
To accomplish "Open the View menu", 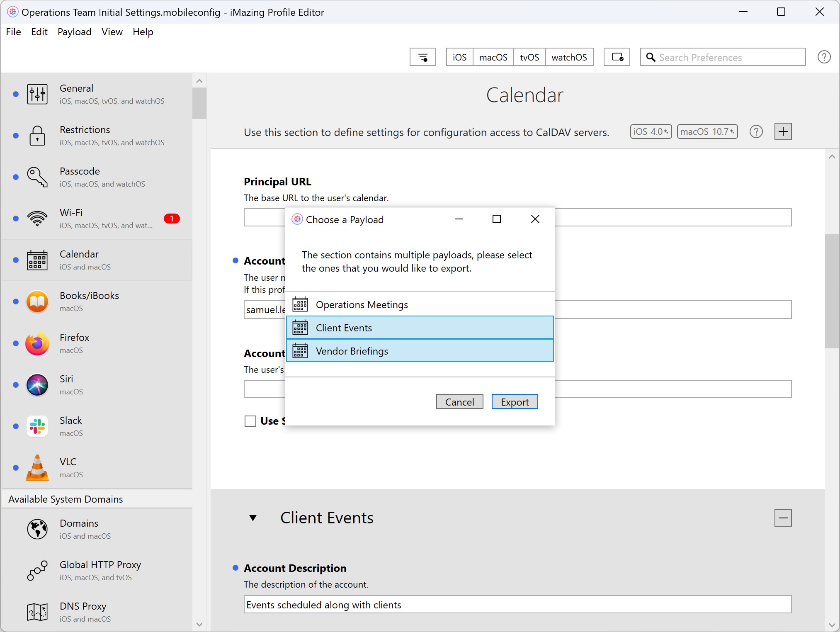I will click(x=112, y=32).
